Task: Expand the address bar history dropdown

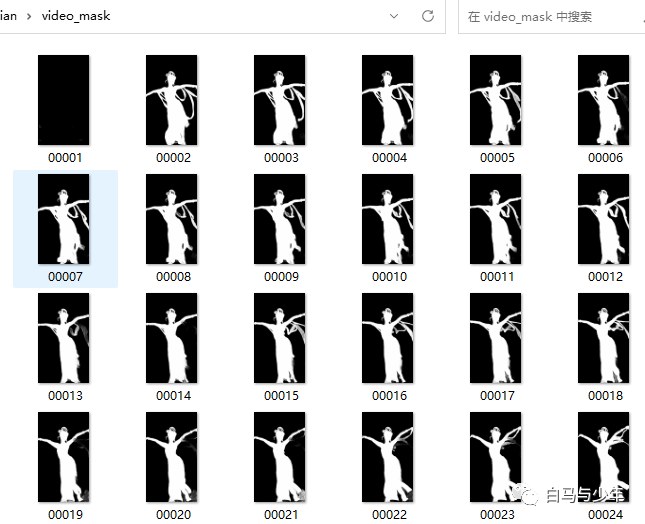Action: (394, 16)
